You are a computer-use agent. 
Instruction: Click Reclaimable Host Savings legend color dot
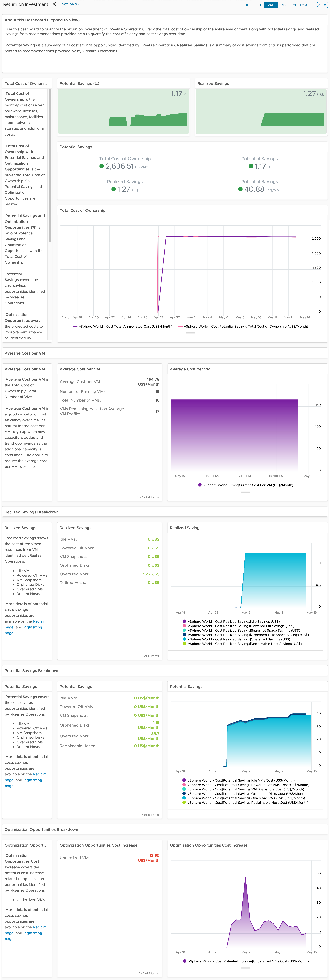click(x=184, y=644)
